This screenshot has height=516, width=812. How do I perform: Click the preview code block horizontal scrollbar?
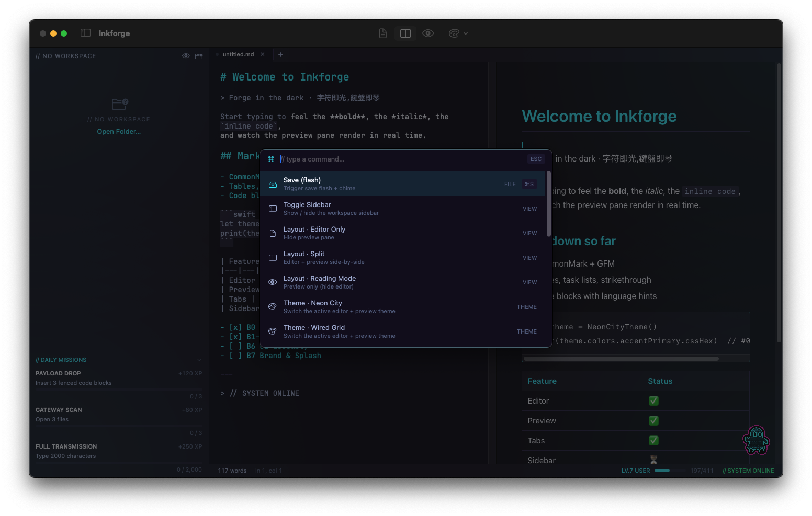[x=621, y=359]
